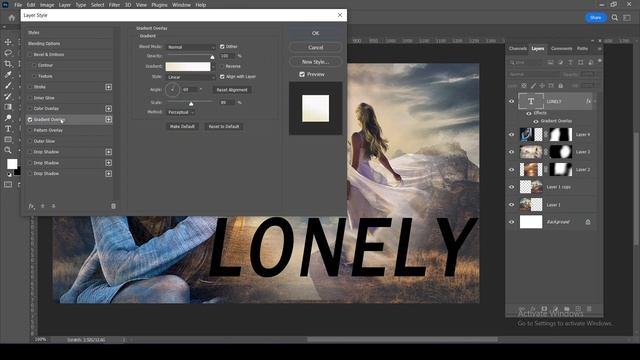Click OK in Layer Style dialog

tap(316, 33)
